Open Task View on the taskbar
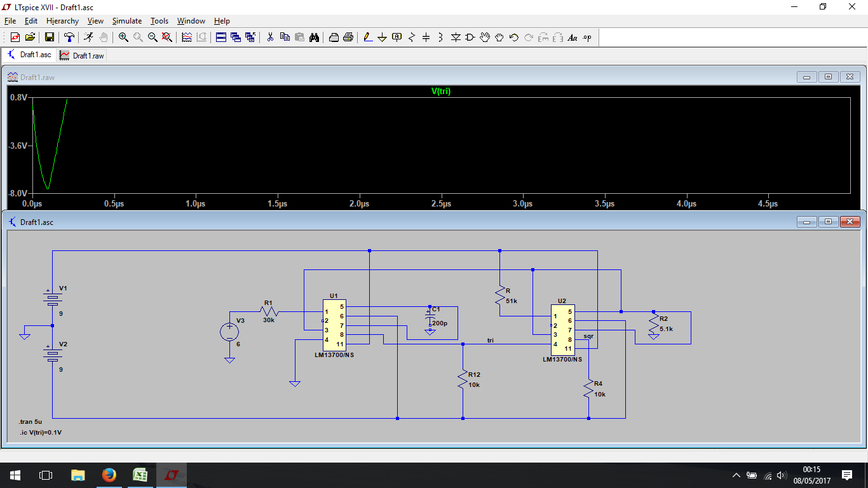Screen dimensions: 868x488 (x=46, y=475)
